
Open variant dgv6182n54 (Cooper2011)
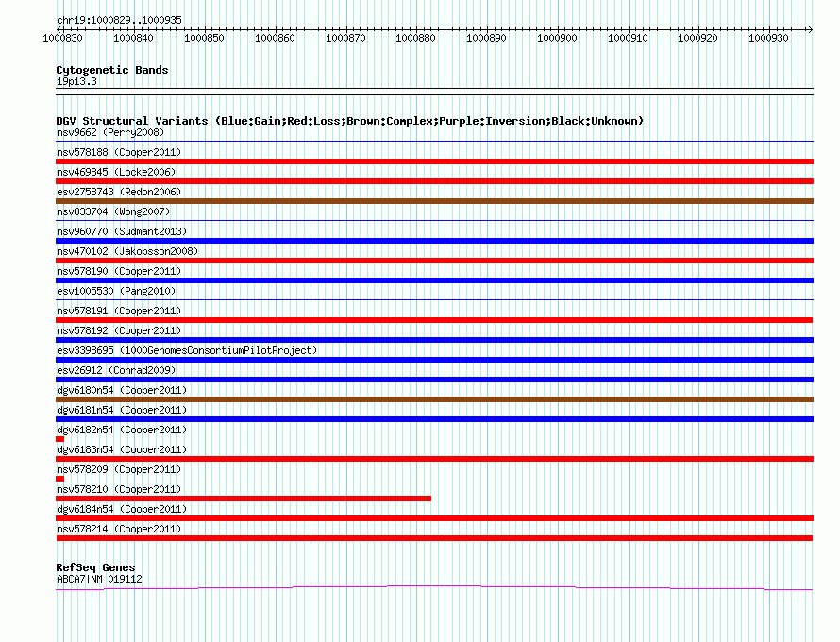[122, 430]
